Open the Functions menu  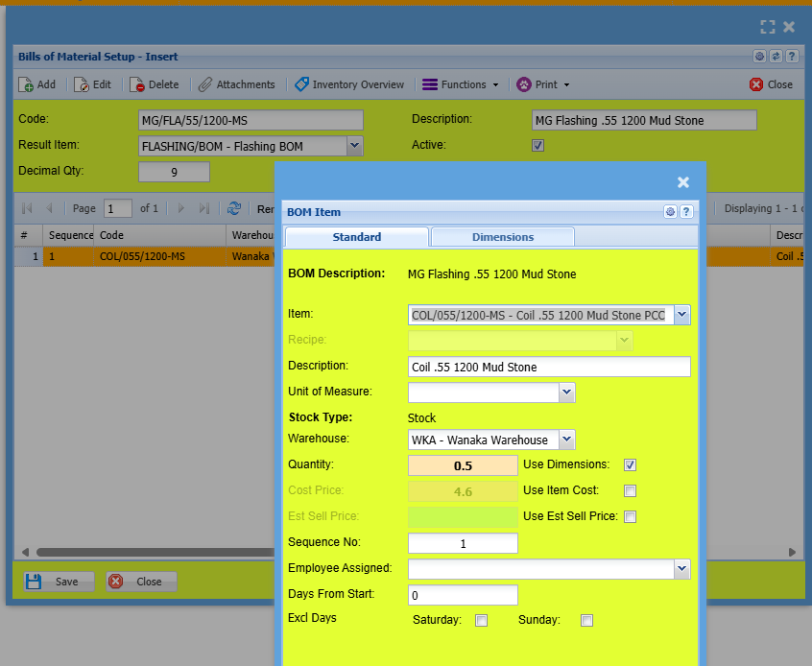461,84
